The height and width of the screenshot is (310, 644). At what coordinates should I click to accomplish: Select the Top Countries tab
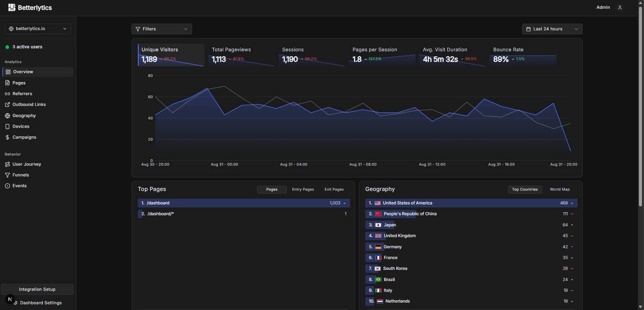point(525,189)
